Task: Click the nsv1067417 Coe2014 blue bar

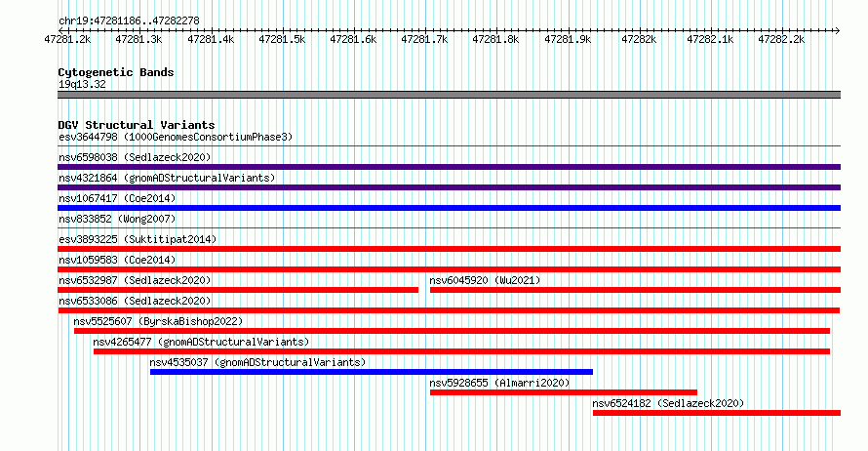Action: [x=449, y=208]
